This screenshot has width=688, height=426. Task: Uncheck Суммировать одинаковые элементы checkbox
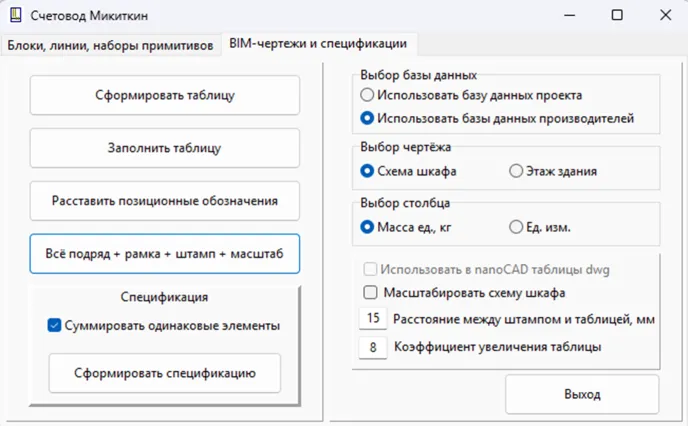pos(54,325)
